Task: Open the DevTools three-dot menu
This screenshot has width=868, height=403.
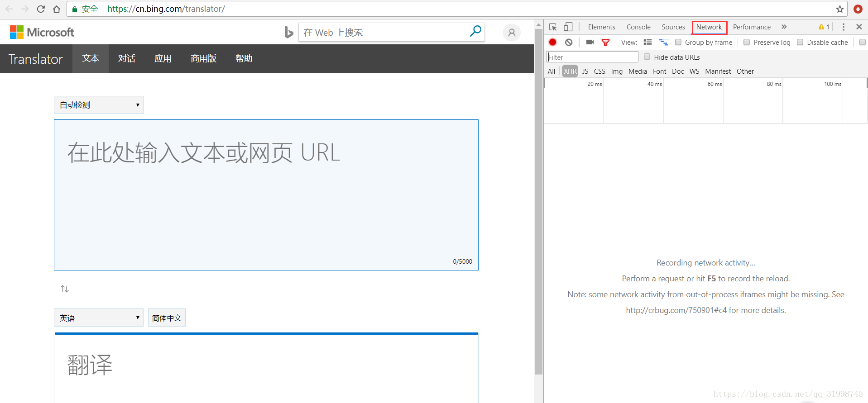Action: click(x=843, y=27)
